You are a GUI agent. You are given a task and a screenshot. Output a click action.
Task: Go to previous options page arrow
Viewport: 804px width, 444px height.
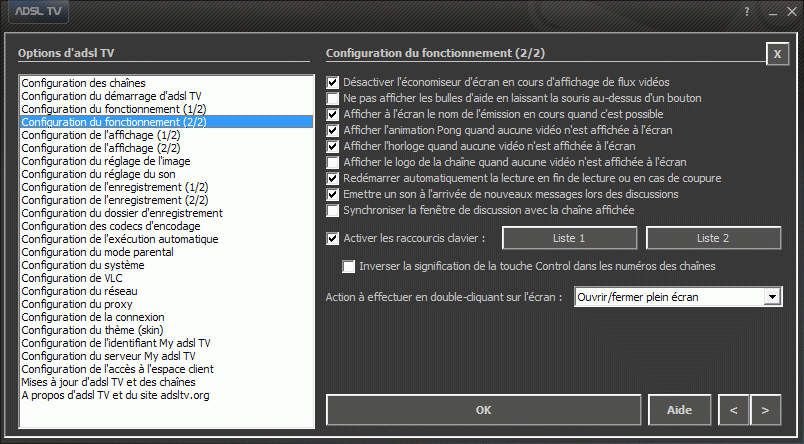734,410
